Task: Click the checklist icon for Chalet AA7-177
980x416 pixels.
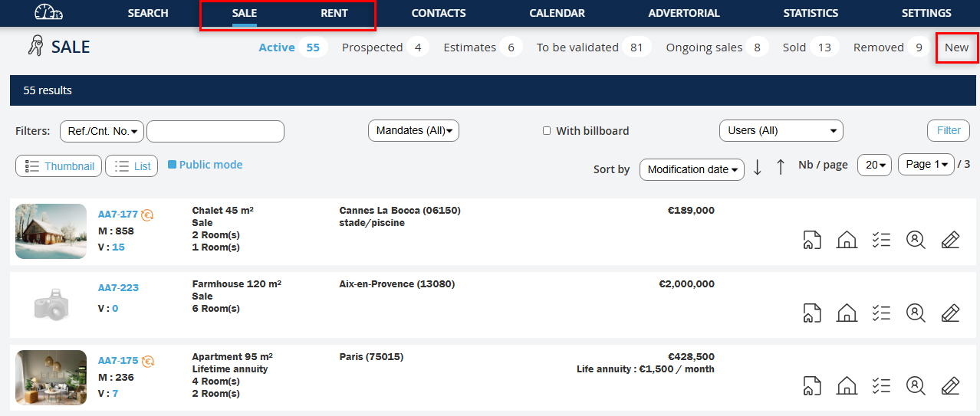Action: 881,240
